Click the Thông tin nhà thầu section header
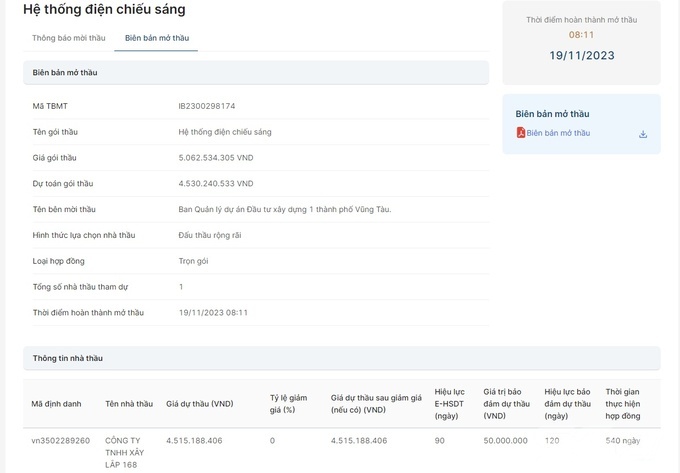Viewport: 680px width, 473px height. 342,358
